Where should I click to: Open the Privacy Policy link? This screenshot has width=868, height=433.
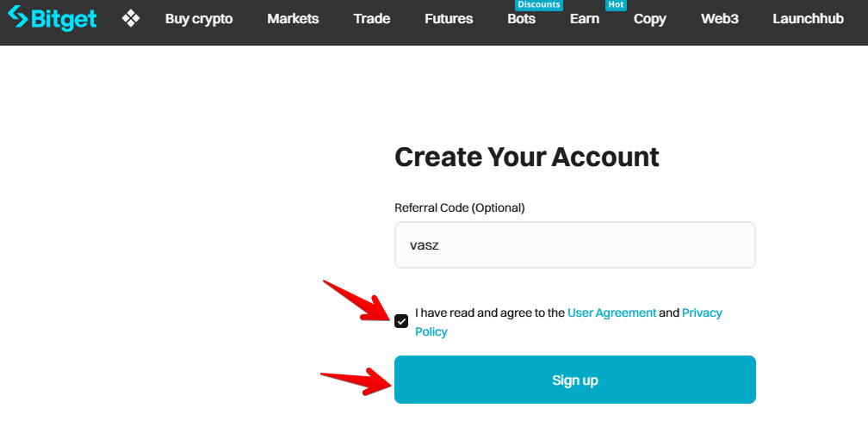coord(702,312)
